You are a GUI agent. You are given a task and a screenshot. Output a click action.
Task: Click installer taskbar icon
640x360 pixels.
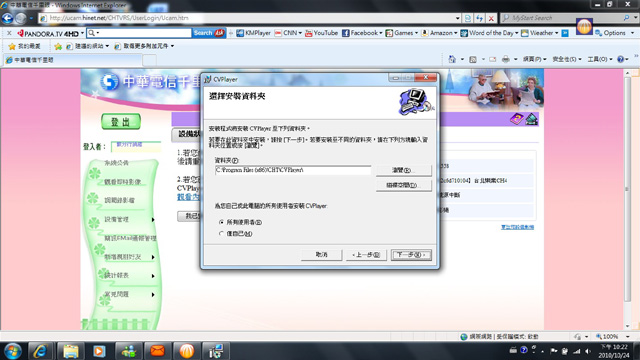(216, 351)
